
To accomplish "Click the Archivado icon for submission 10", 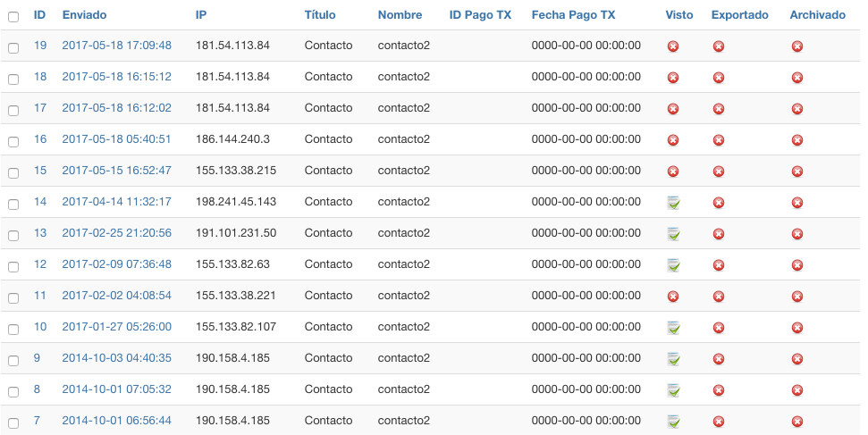I will click(797, 328).
